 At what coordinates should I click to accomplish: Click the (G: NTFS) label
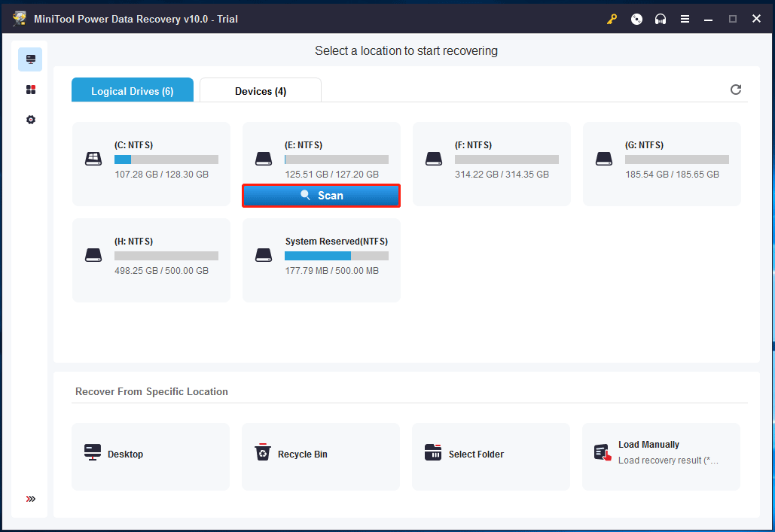[644, 145]
